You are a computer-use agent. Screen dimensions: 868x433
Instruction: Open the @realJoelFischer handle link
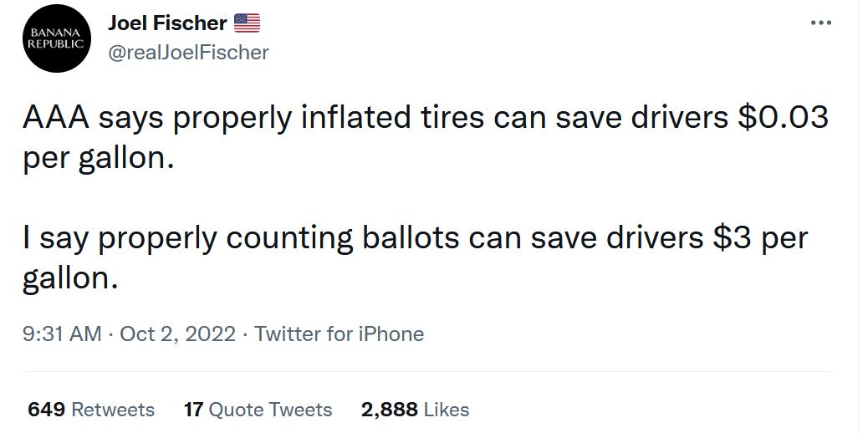[188, 52]
